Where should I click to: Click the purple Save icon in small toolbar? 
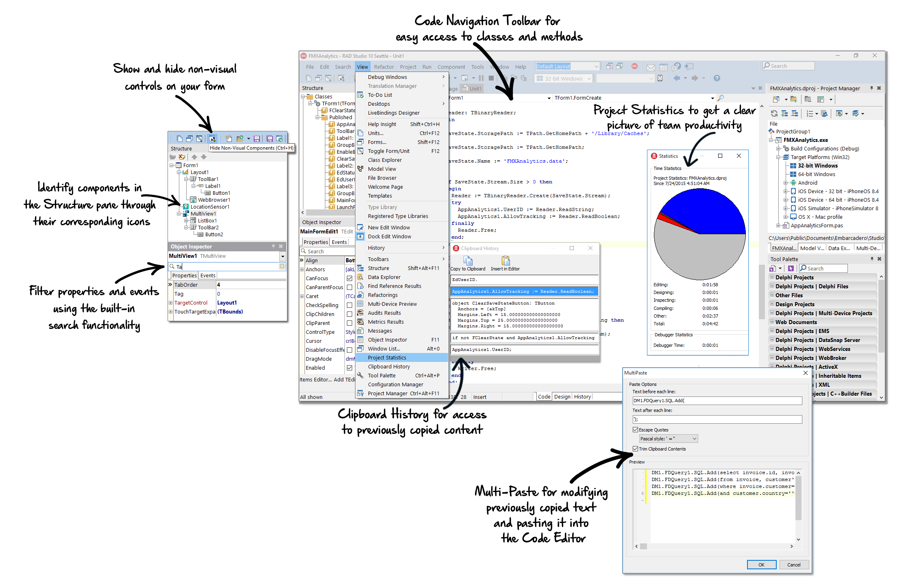pos(257,139)
